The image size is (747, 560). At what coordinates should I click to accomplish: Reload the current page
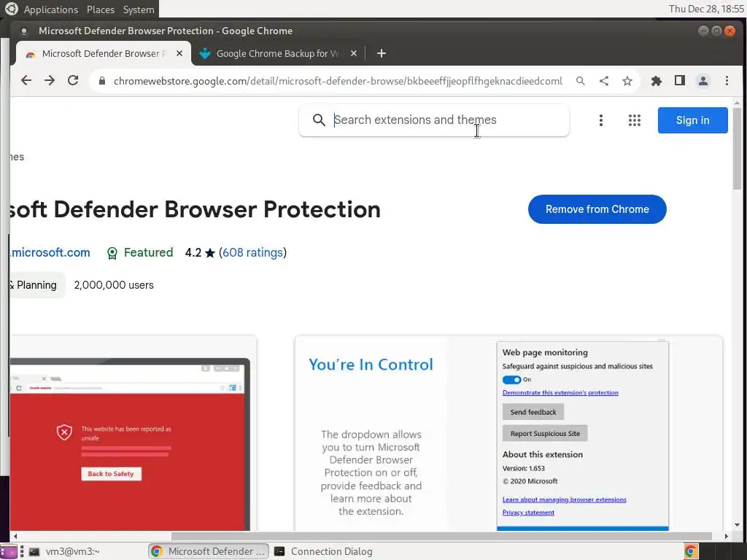[x=73, y=80]
